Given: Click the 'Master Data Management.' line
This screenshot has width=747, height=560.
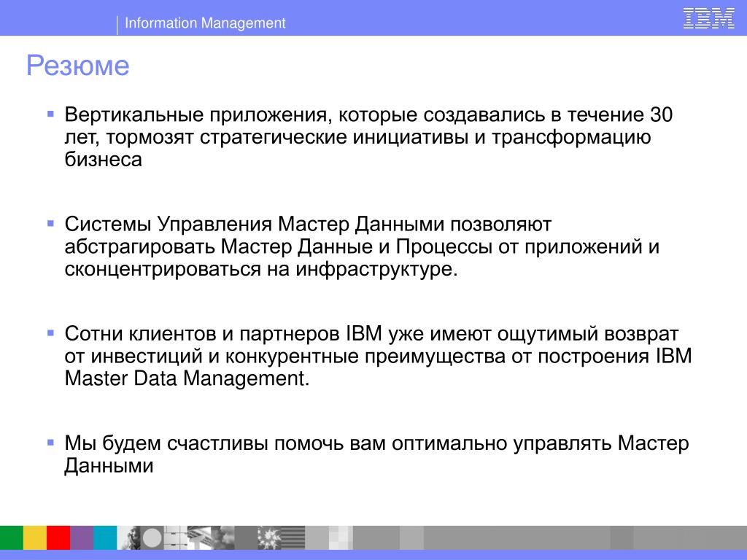Looking at the screenshot, I should [x=187, y=378].
